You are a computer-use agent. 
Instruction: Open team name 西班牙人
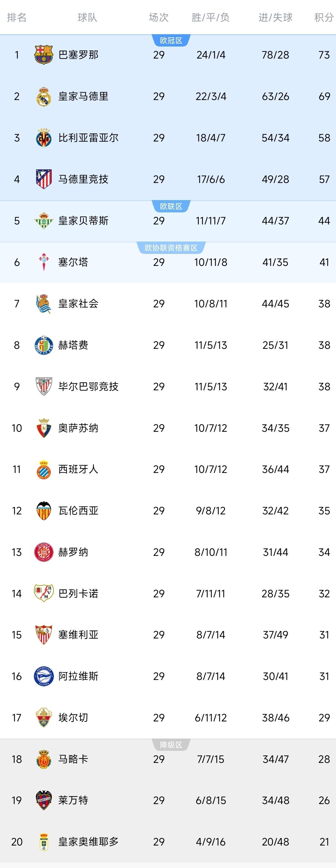(78, 469)
